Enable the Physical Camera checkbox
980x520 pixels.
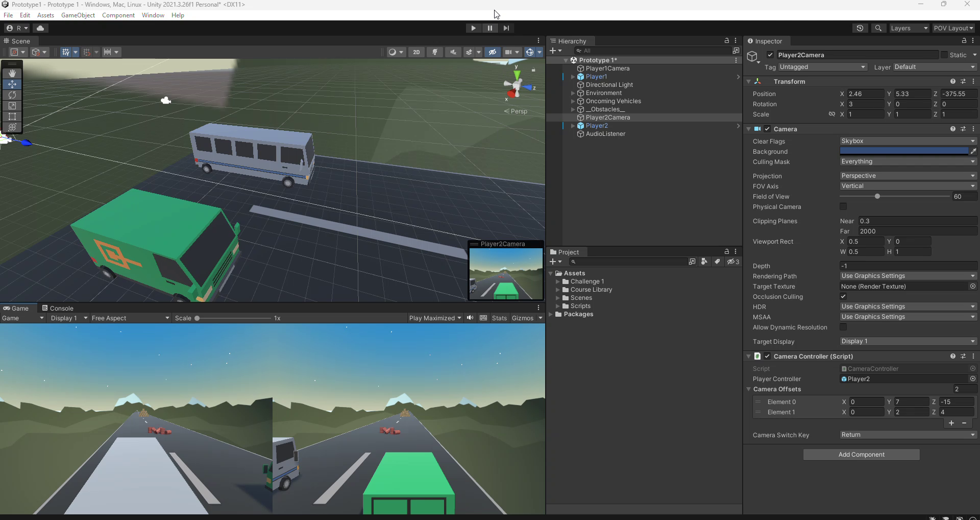(843, 206)
